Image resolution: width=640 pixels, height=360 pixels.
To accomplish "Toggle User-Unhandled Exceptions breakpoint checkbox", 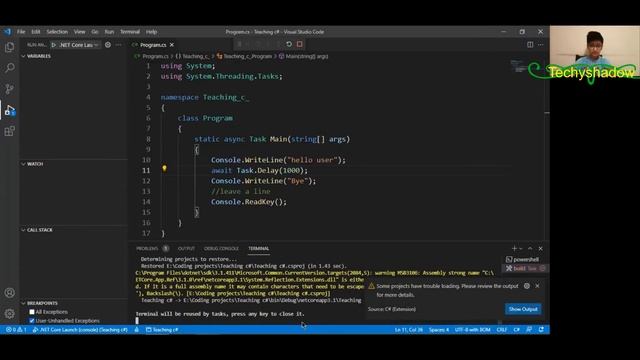I will pos(32,321).
